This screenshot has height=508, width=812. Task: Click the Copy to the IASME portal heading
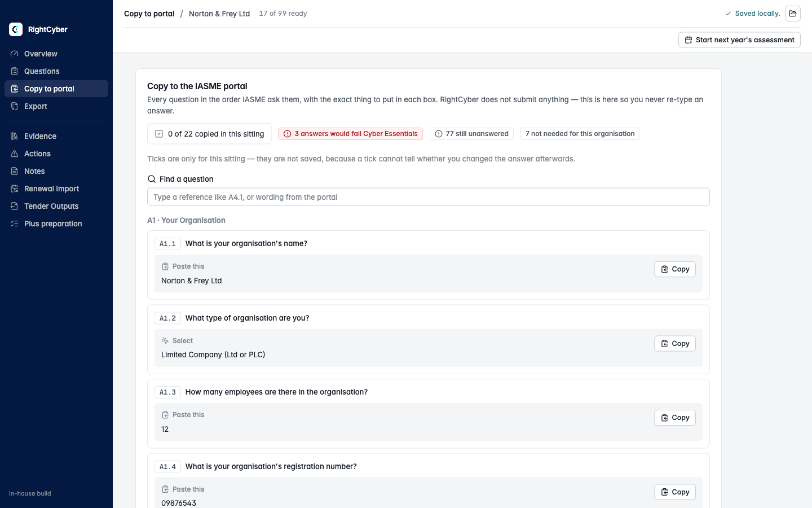pyautogui.click(x=197, y=86)
